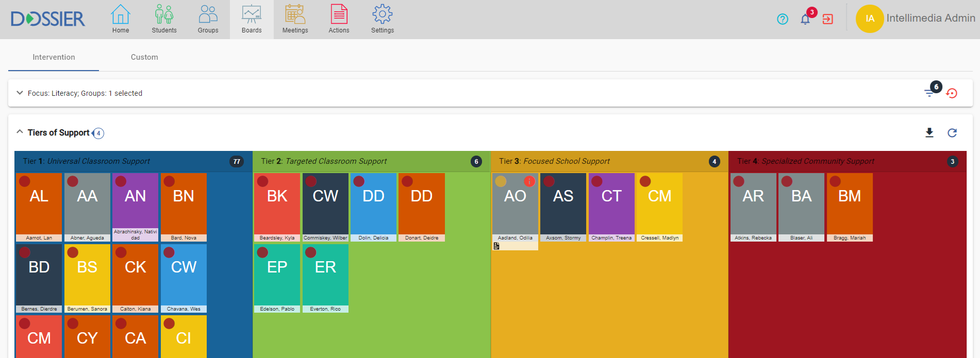Refresh the Tiers of Support board
980x358 pixels.
click(x=952, y=133)
